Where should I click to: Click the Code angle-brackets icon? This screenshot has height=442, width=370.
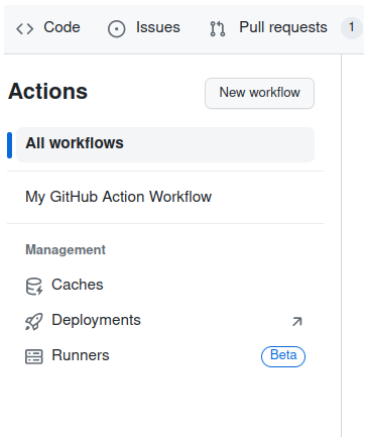[x=25, y=28]
